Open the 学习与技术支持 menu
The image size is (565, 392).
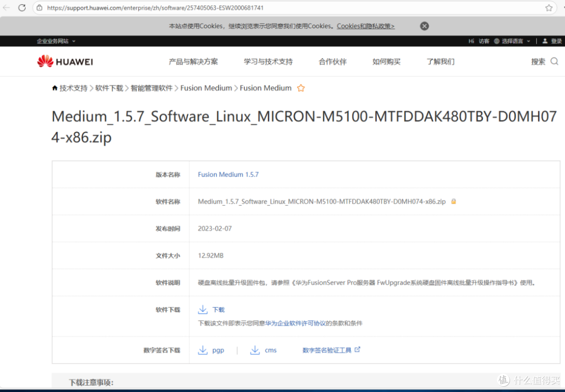click(x=268, y=62)
